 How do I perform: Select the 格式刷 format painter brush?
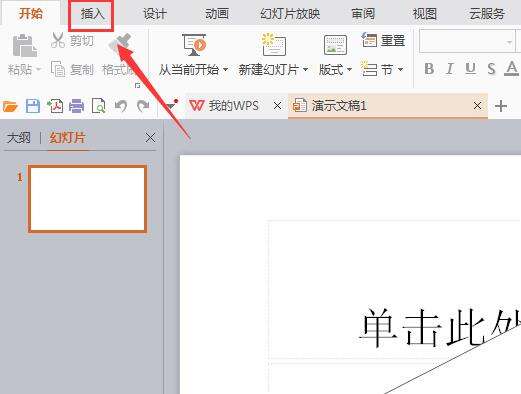pyautogui.click(x=120, y=44)
